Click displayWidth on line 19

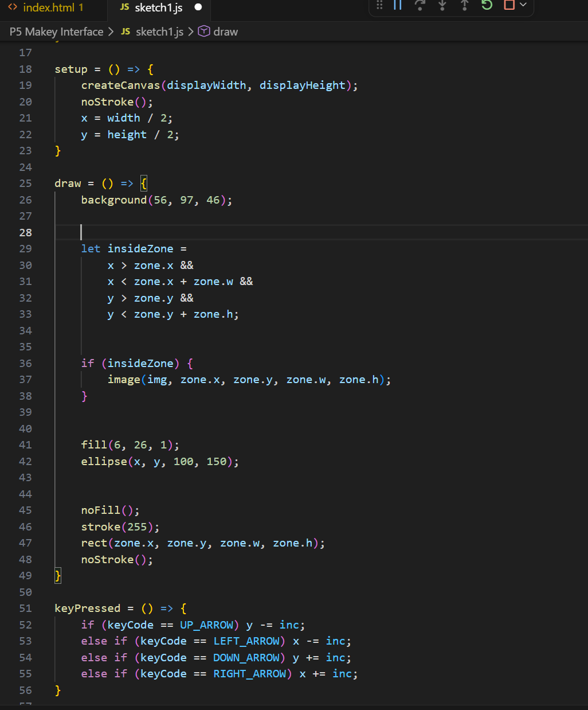tap(206, 85)
